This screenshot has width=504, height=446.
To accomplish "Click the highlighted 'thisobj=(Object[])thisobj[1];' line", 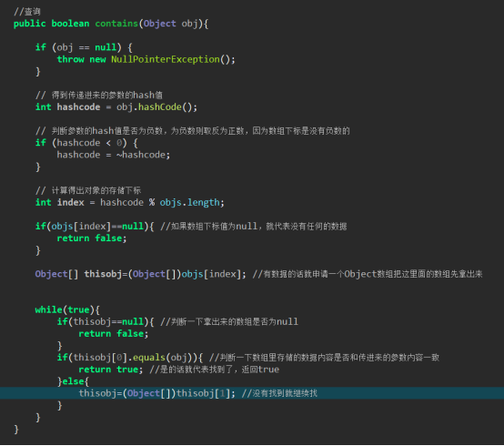I will 252,393.
